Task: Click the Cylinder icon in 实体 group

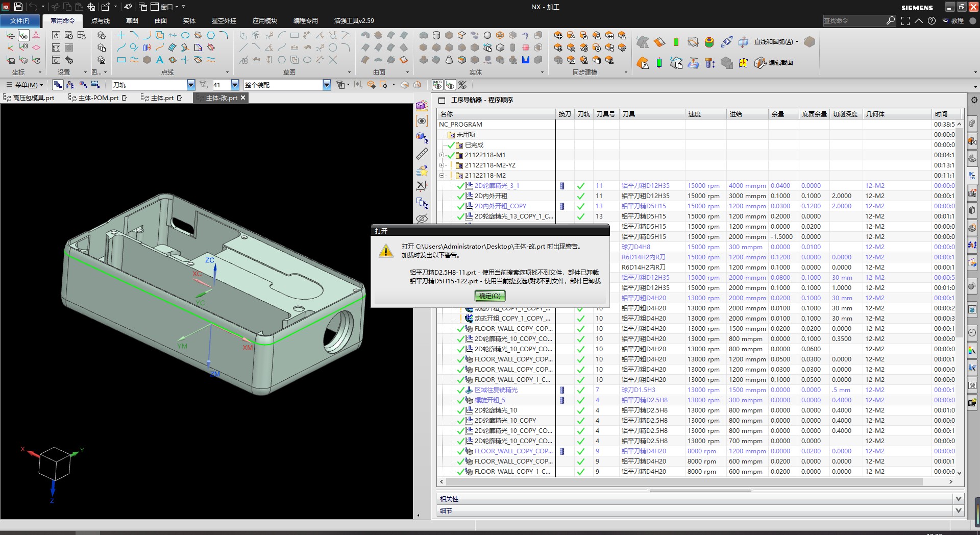Action: 436,35
